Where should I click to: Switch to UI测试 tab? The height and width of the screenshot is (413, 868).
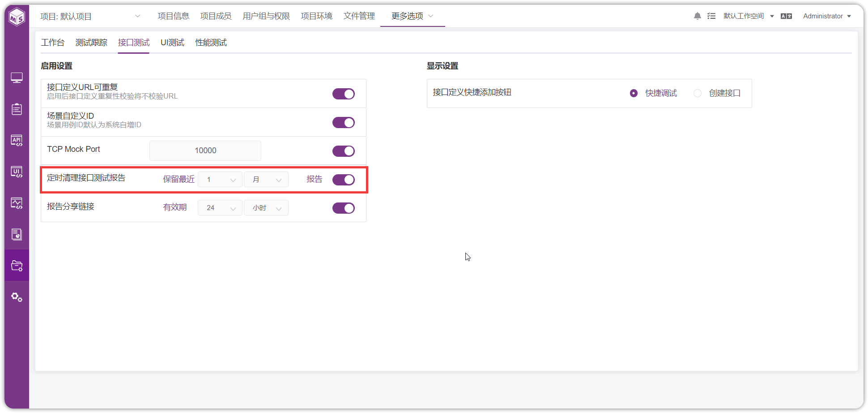(x=172, y=43)
